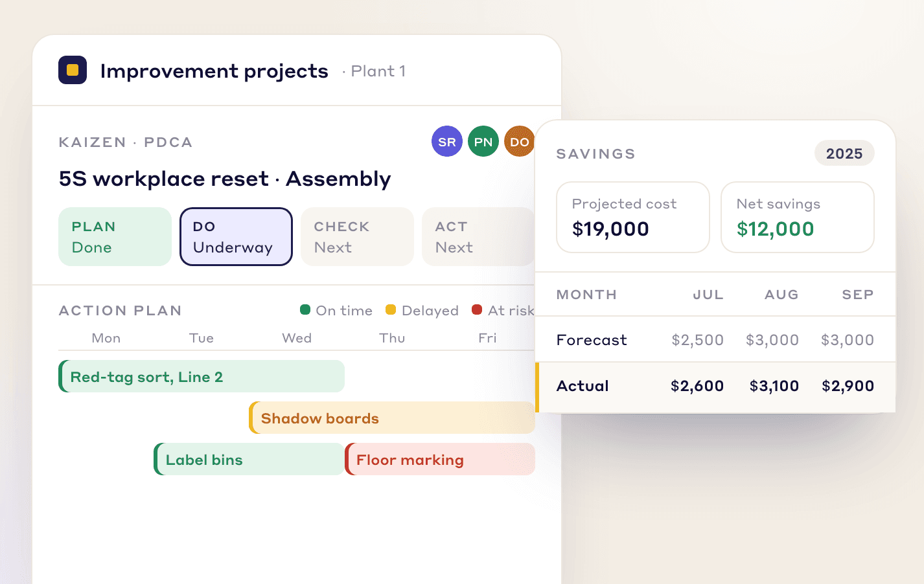The height and width of the screenshot is (584, 924).
Task: Select the Tue column header
Action: (202, 338)
